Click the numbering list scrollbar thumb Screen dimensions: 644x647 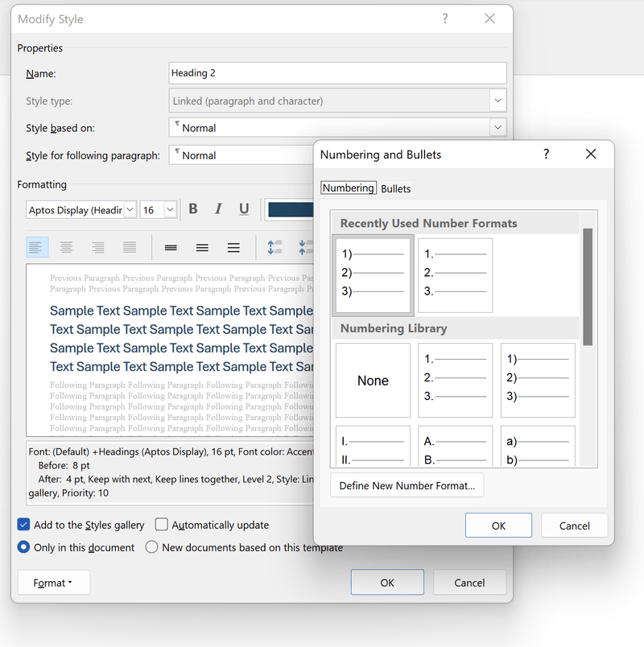click(x=588, y=286)
